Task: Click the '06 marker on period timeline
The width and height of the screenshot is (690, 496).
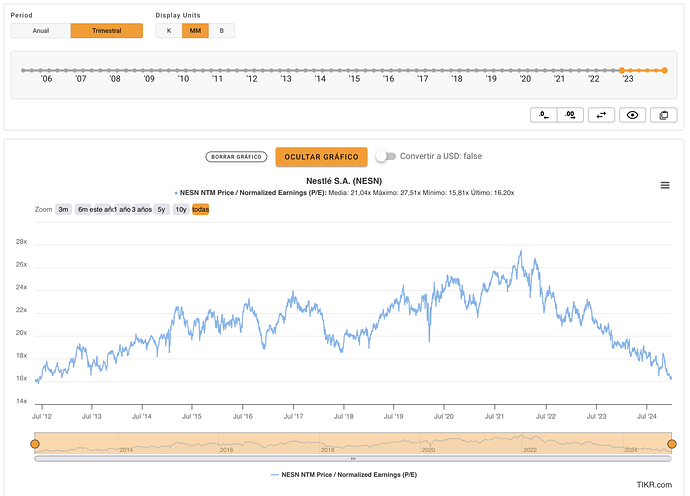Action: point(46,79)
